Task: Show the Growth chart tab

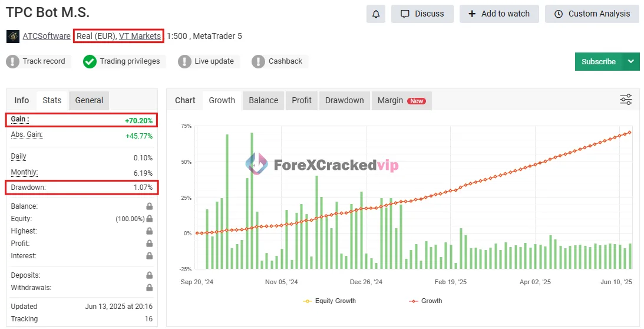Action: point(222,100)
